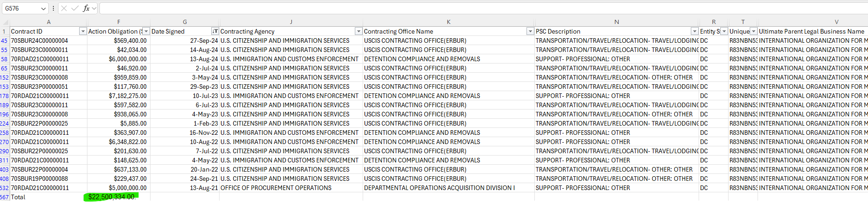Open the Entity State filter dropdown
This screenshot has height=202, width=868.
tap(724, 31)
